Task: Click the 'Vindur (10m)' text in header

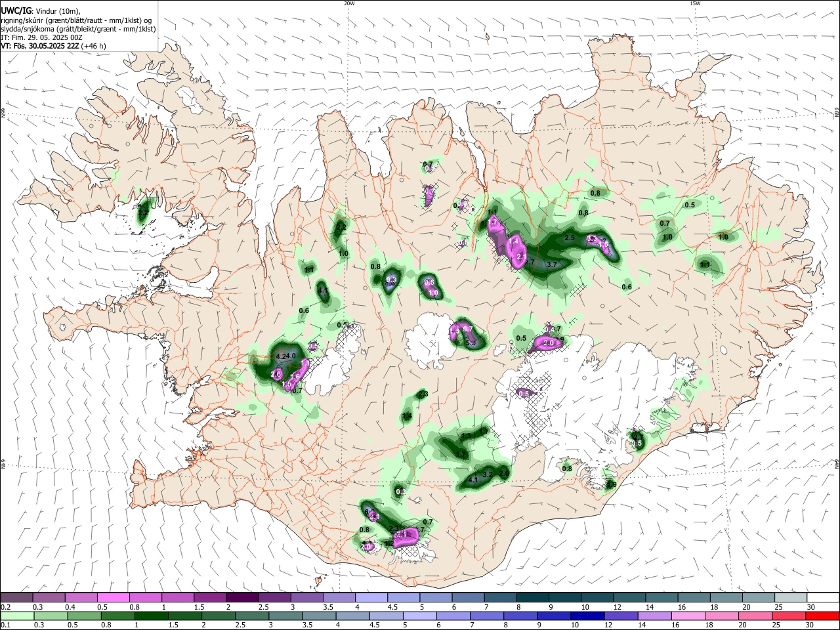Action: point(57,11)
